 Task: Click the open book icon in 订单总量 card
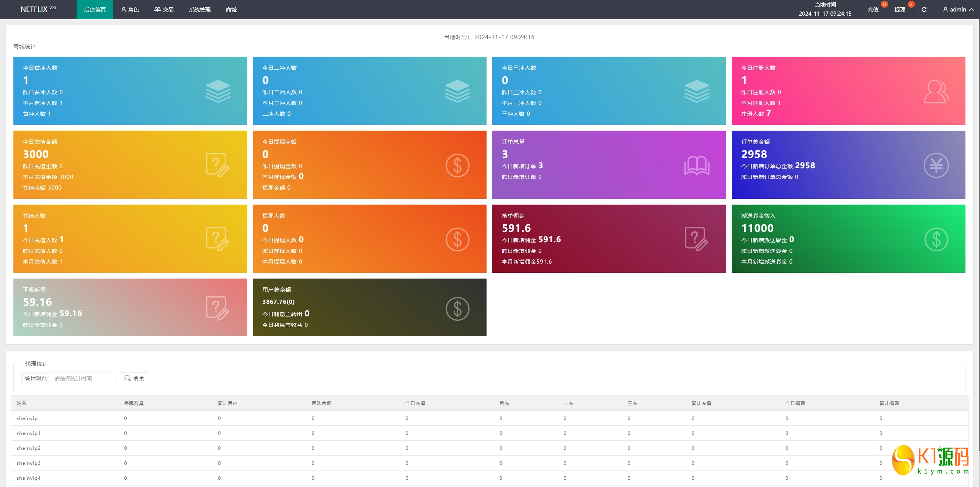click(697, 165)
